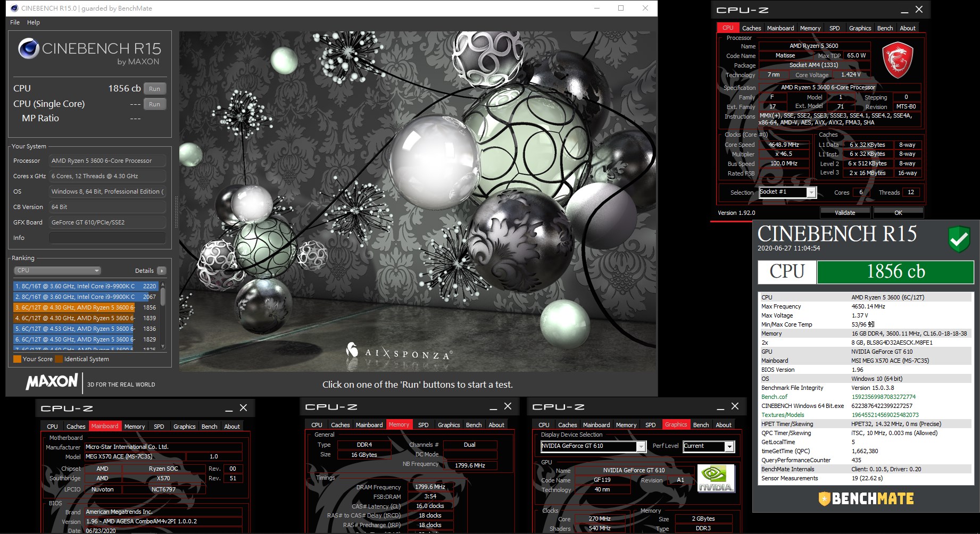Click the MEG X570 ACE model field
The width and height of the screenshot is (980, 534).
[x=135, y=456]
